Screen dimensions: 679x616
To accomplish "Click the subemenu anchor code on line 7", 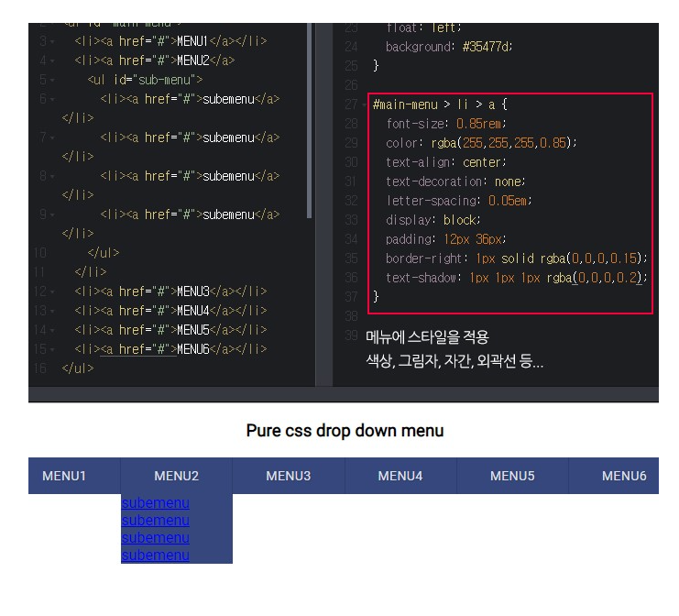I will [190, 137].
